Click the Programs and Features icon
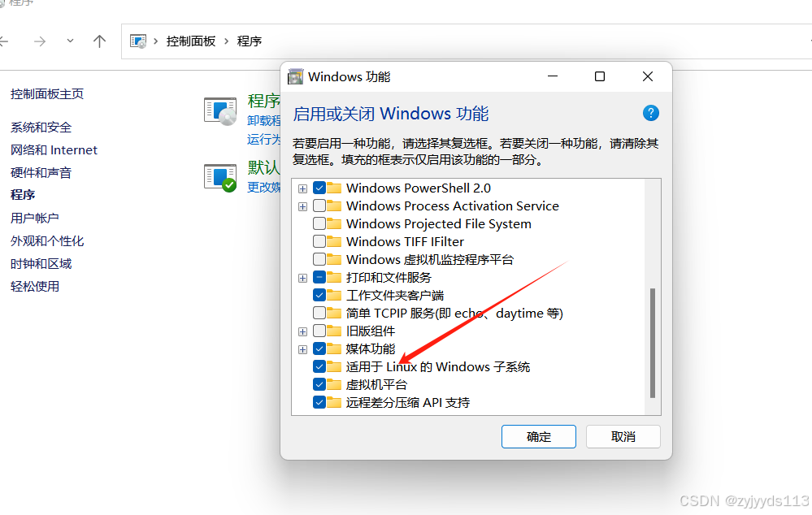 pos(220,111)
